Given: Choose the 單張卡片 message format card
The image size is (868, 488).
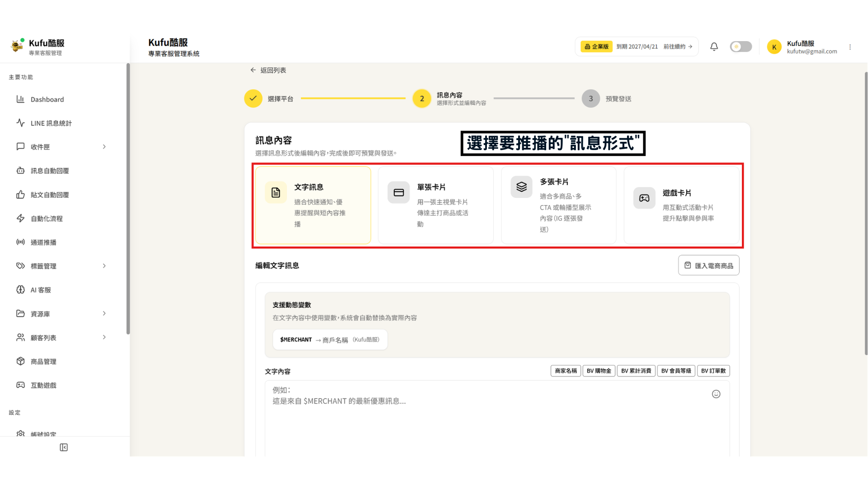Looking at the screenshot, I should [x=436, y=205].
